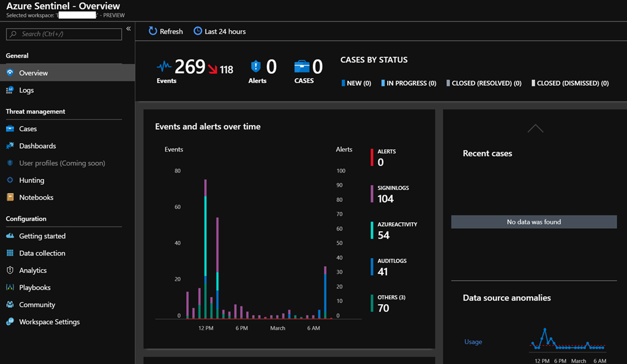The height and width of the screenshot is (364, 627).
Task: Collapse the Recent cases panel using the up chevron
Action: pos(535,128)
